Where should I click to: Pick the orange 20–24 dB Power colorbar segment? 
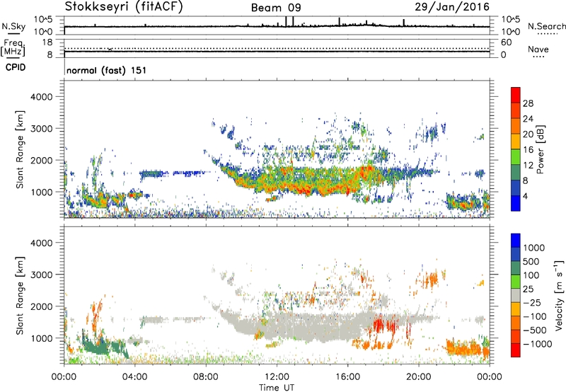516,126
